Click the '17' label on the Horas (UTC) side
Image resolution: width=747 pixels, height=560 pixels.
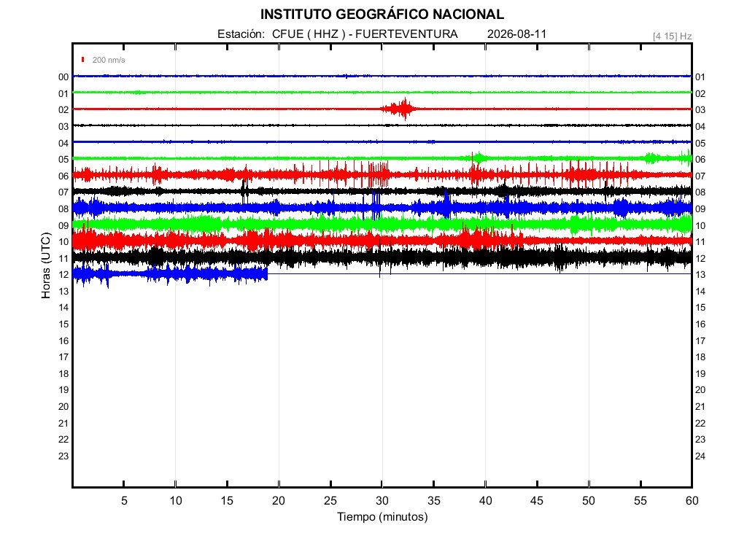click(x=63, y=357)
